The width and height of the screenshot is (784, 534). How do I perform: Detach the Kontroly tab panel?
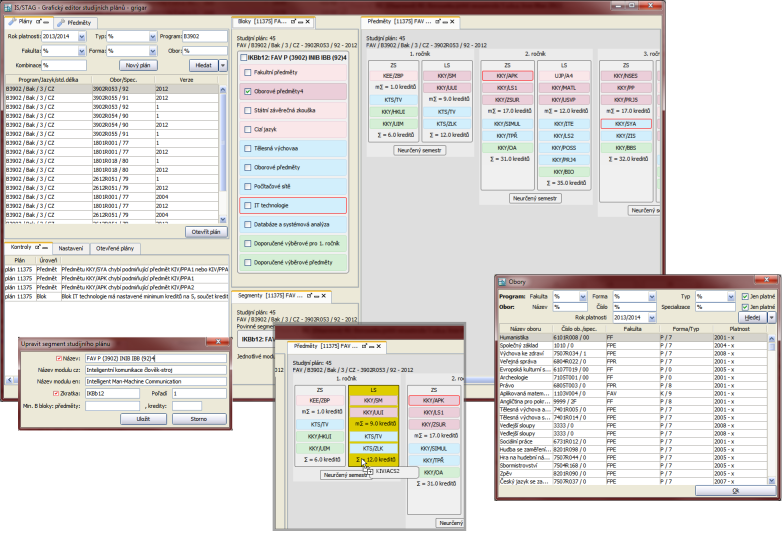(x=38, y=247)
